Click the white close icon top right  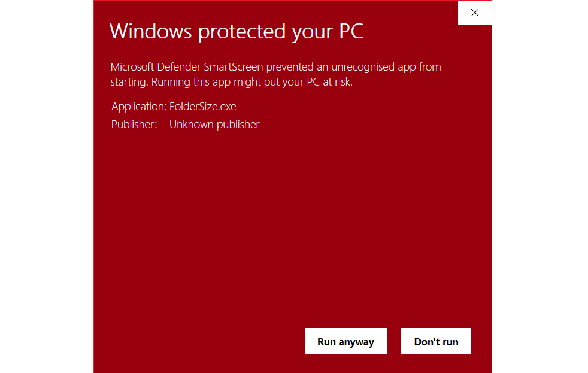(475, 13)
